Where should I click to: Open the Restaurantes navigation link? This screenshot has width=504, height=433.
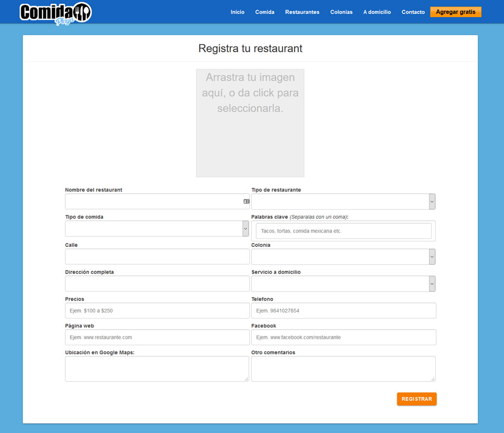point(302,12)
